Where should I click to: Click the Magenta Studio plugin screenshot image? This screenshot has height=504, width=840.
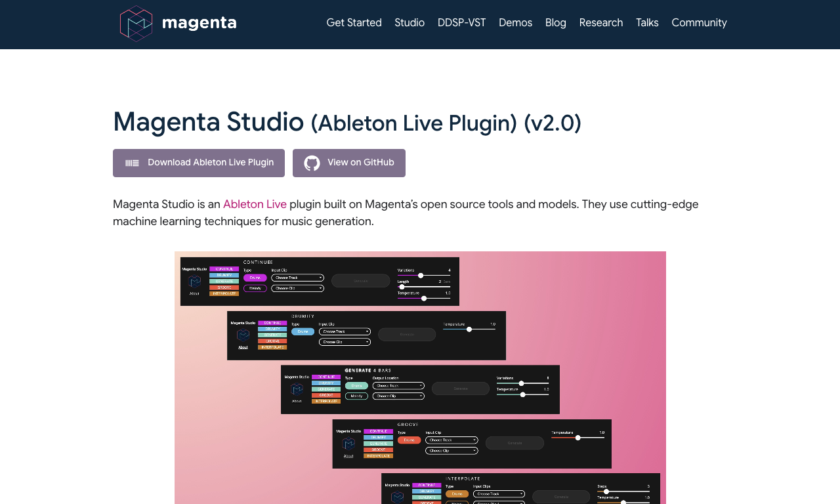tap(420, 377)
